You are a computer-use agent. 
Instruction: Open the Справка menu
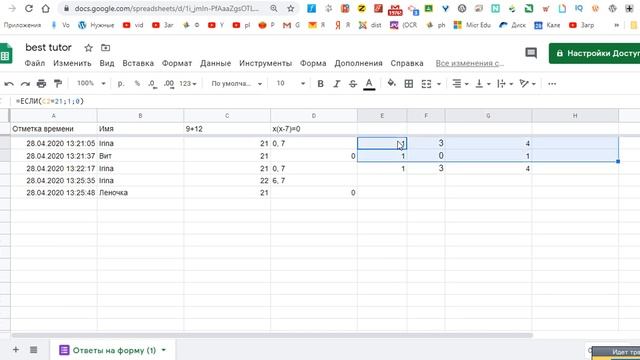(x=407, y=63)
